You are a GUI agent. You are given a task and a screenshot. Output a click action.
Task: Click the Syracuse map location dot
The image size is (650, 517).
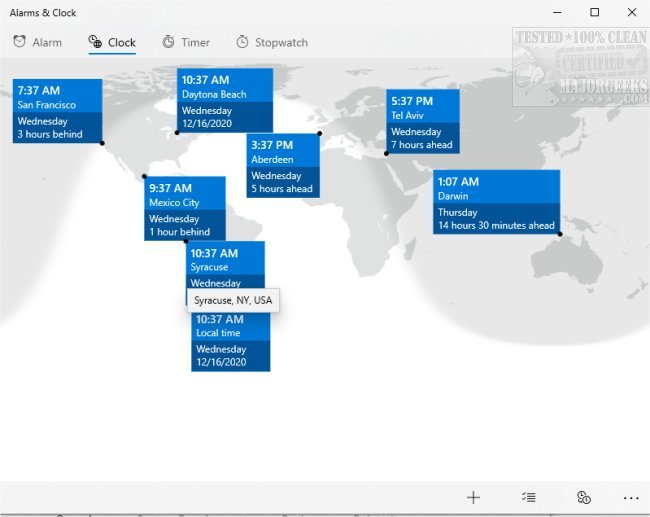click(186, 241)
